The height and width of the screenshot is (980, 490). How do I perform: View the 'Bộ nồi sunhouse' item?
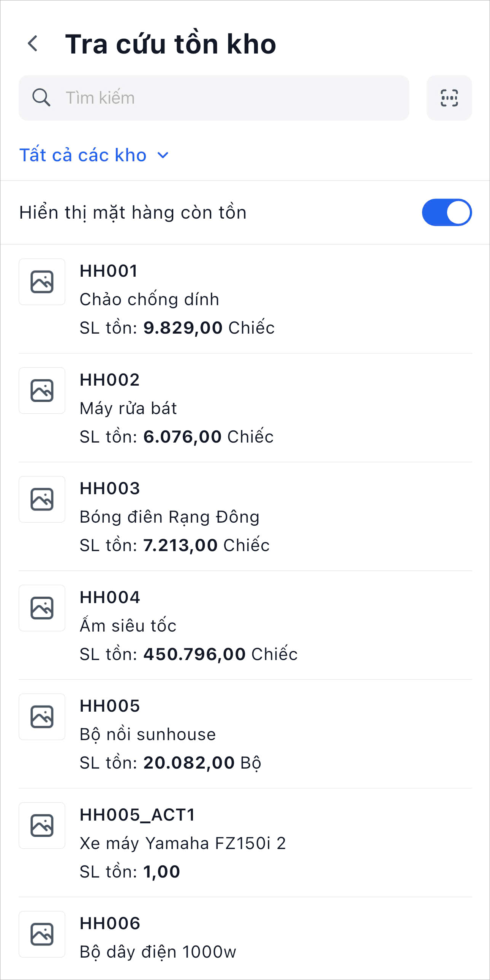tap(148, 734)
